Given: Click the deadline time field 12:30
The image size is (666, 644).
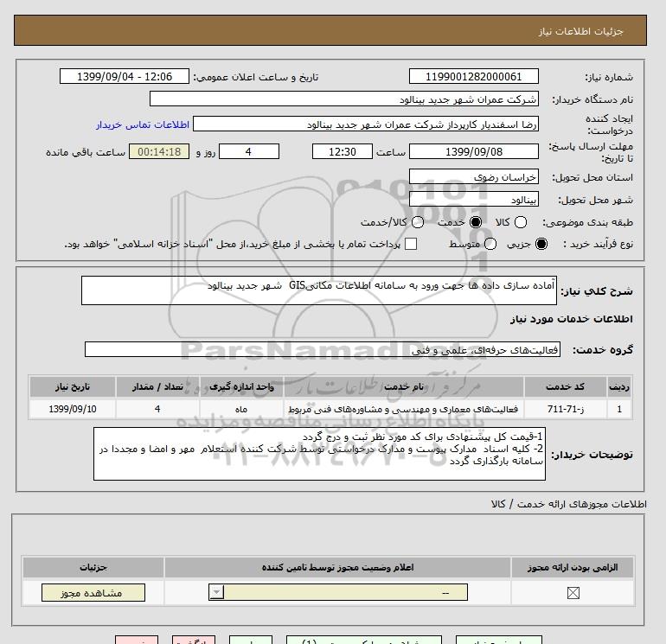Looking at the screenshot, I should pyautogui.click(x=343, y=151).
